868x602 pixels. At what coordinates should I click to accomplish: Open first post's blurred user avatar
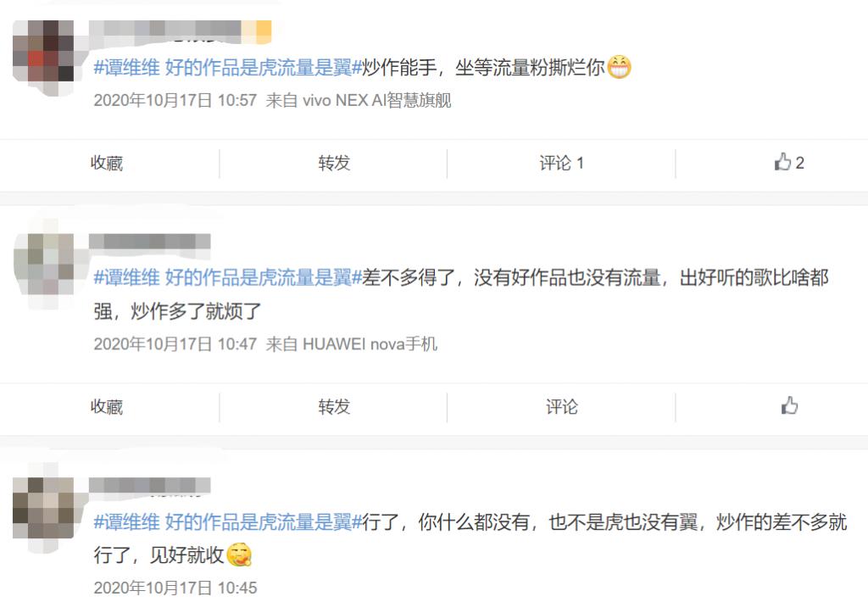coord(43,51)
